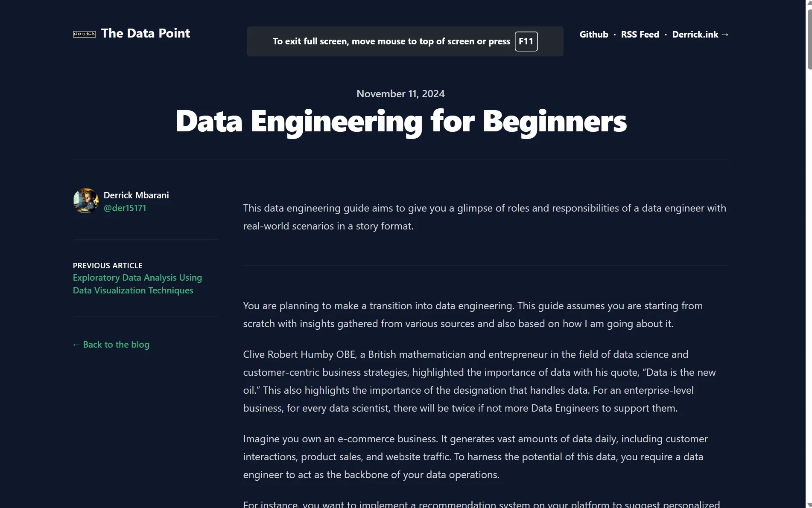Viewport: 812px width, 508px height.
Task: Click the F11 key indicator
Action: click(x=526, y=41)
